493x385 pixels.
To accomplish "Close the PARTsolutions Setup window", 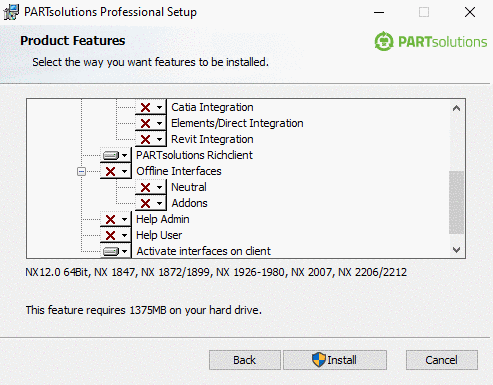I will pos(470,12).
